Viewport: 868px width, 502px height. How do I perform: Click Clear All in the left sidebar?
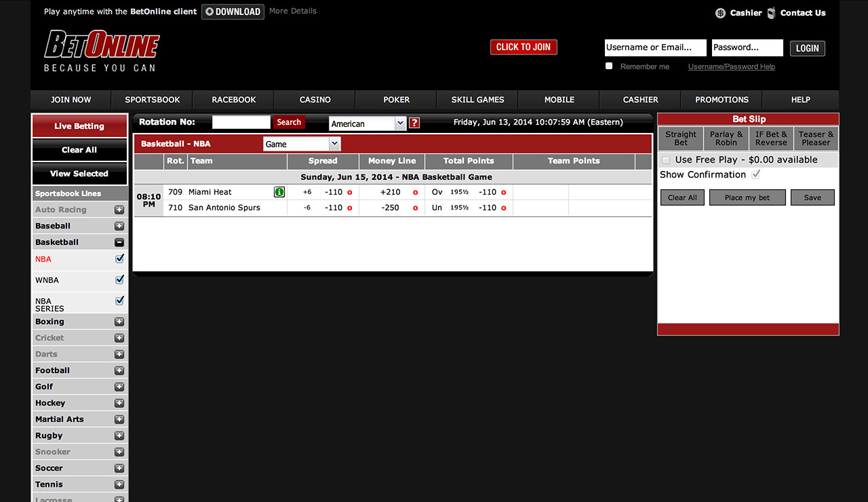pyautogui.click(x=79, y=150)
